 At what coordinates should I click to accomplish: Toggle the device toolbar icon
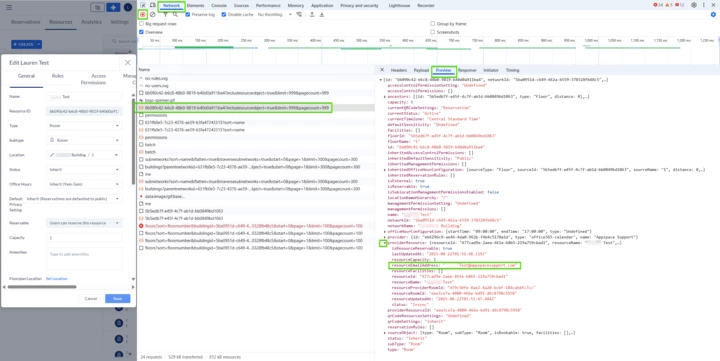point(152,6)
